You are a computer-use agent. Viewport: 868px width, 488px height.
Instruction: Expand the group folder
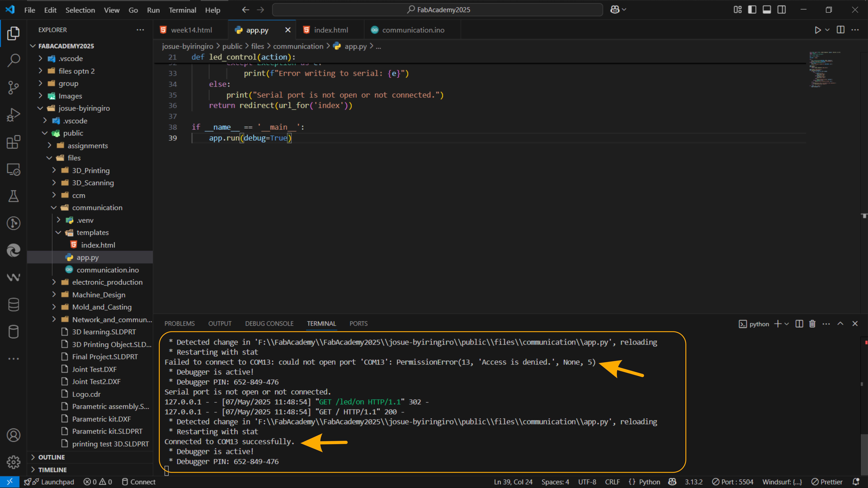[x=40, y=84]
